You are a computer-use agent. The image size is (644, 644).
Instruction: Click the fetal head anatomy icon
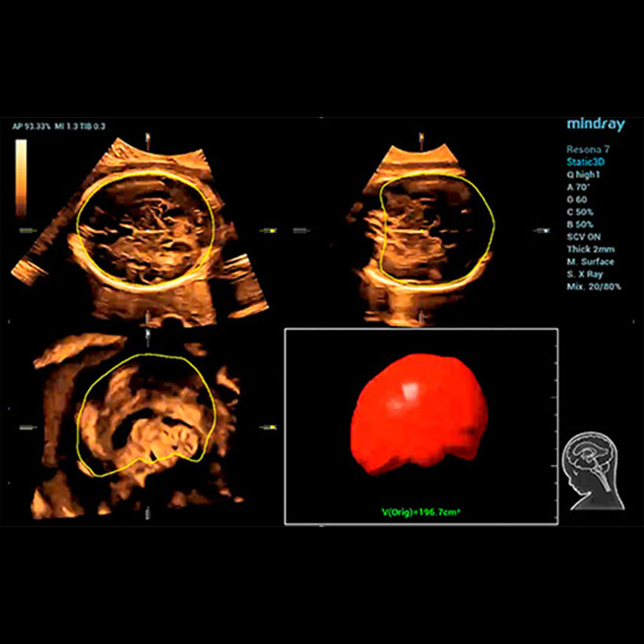tap(592, 470)
